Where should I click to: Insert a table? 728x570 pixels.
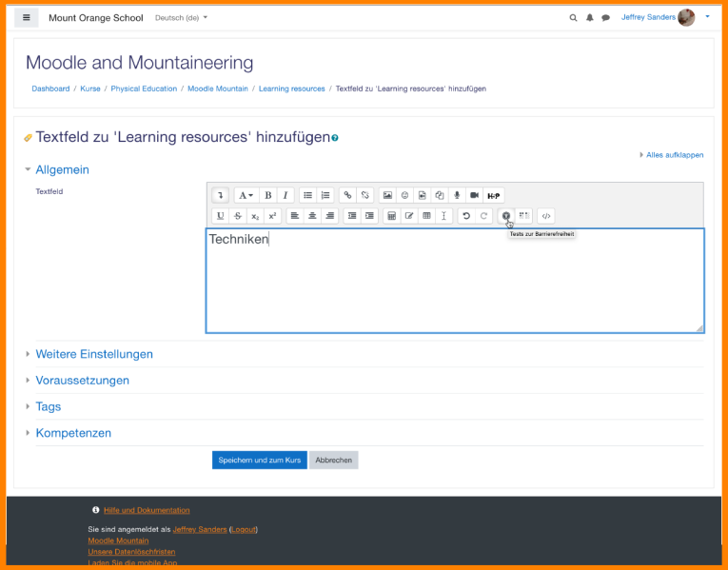pyautogui.click(x=426, y=216)
